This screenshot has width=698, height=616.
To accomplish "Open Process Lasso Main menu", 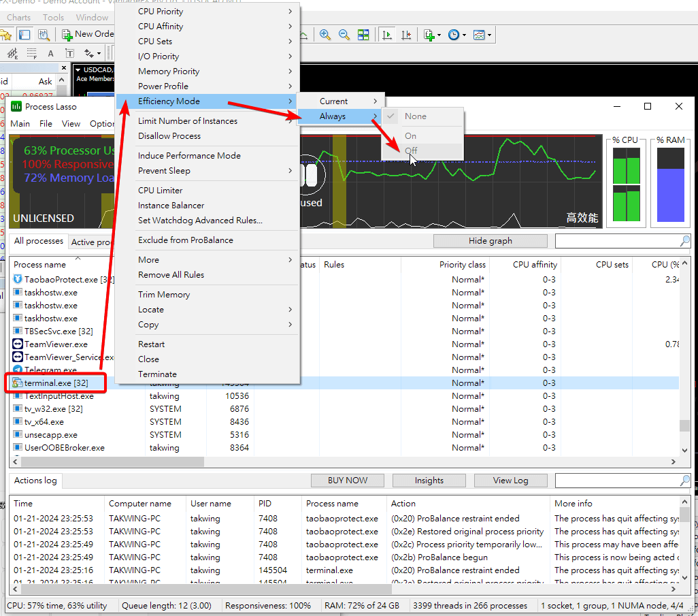I will click(20, 123).
